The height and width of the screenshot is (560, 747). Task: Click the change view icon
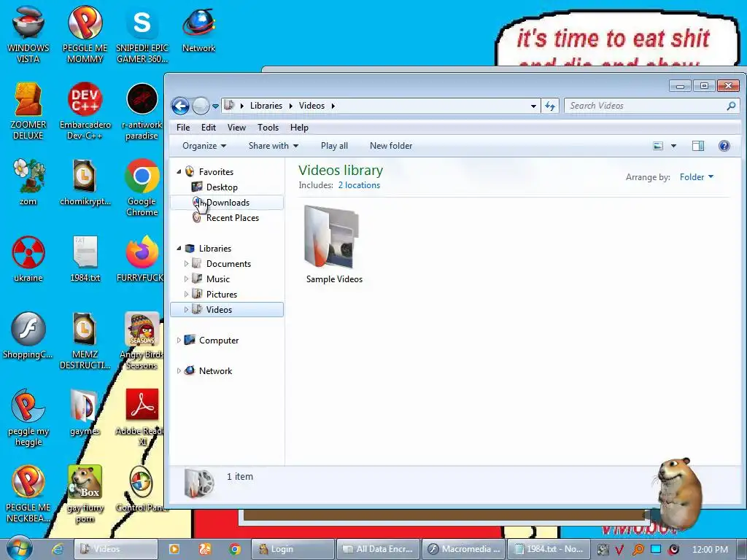pyautogui.click(x=658, y=146)
